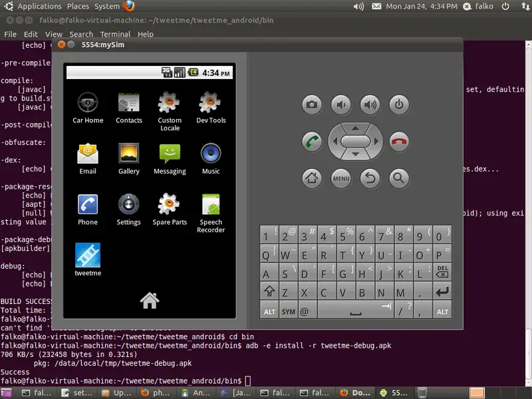
Task: Open the System menu in top panel
Action: click(x=107, y=6)
